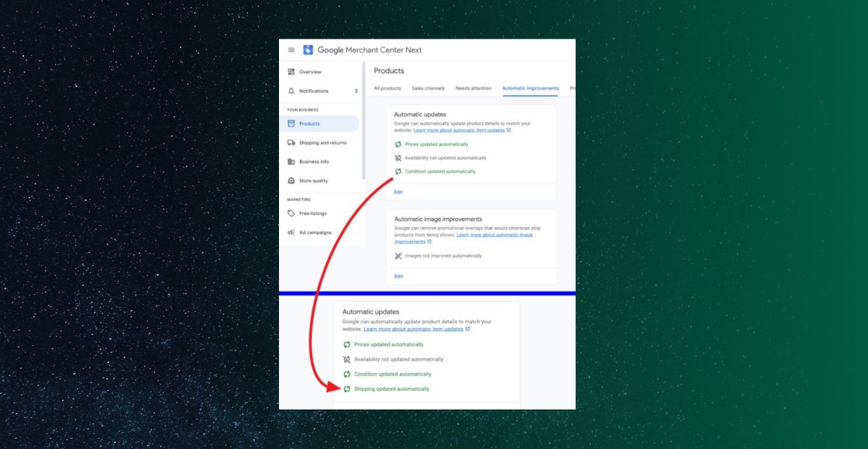The image size is (868, 449).
Task: Open the hamburger main menu
Action: pos(291,50)
